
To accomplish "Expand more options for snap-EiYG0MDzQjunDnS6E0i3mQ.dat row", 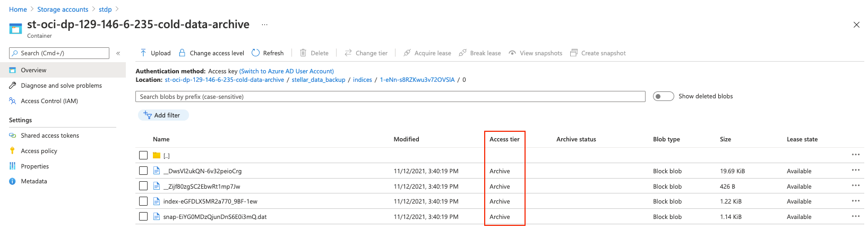I will point(855,216).
